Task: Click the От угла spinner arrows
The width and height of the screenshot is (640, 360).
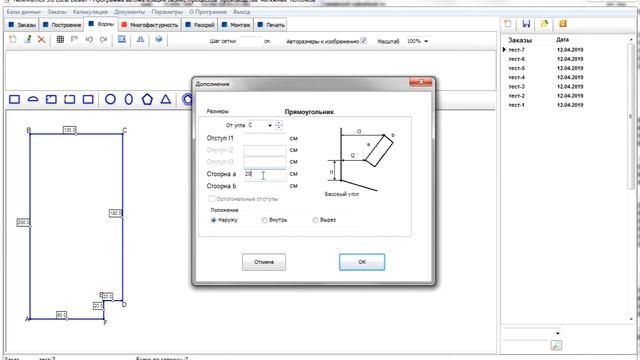Action: click(x=279, y=125)
